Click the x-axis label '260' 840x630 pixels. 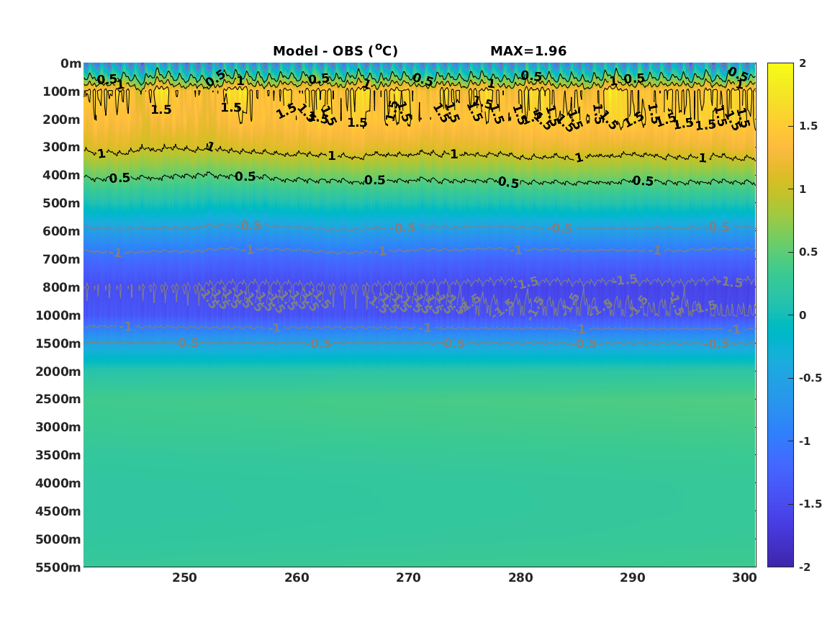(x=297, y=578)
